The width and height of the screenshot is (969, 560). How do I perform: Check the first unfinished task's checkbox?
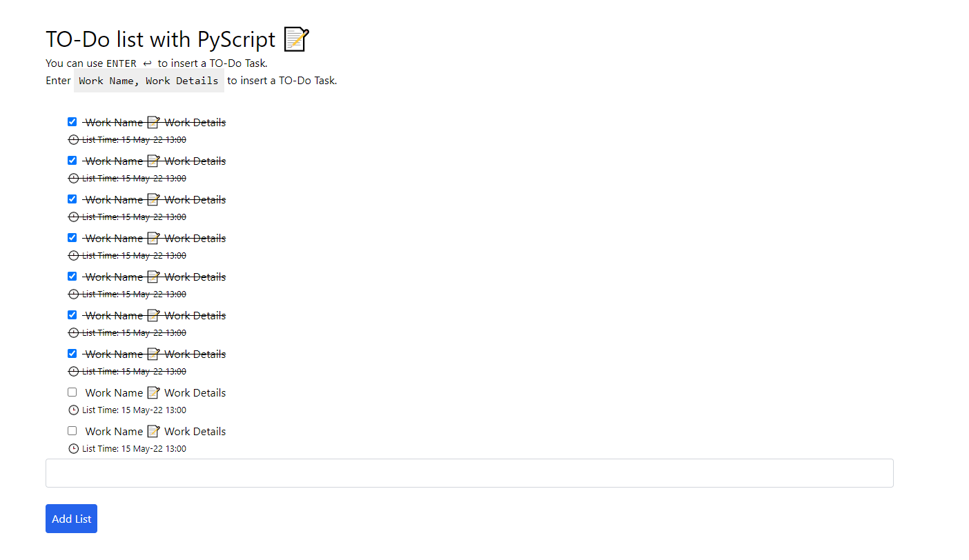72,392
